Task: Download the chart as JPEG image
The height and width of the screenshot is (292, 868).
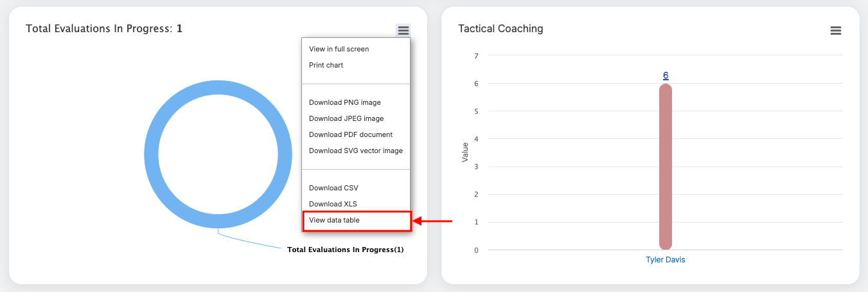Action: point(346,118)
